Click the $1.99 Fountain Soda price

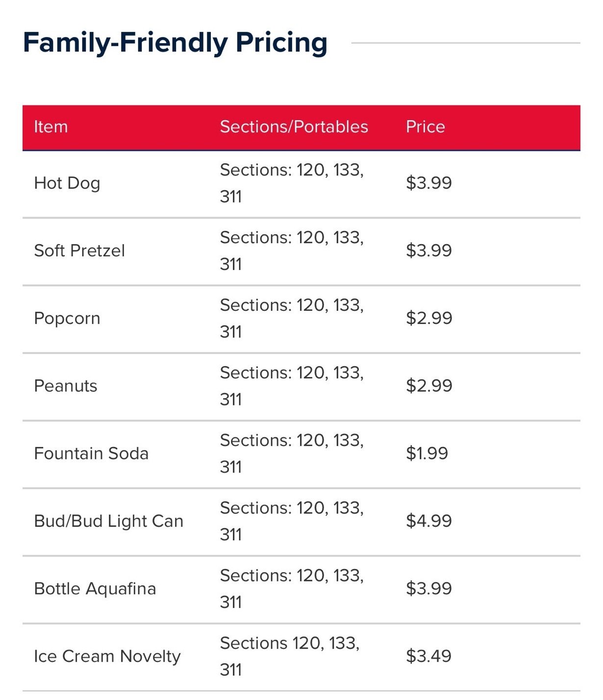427,454
